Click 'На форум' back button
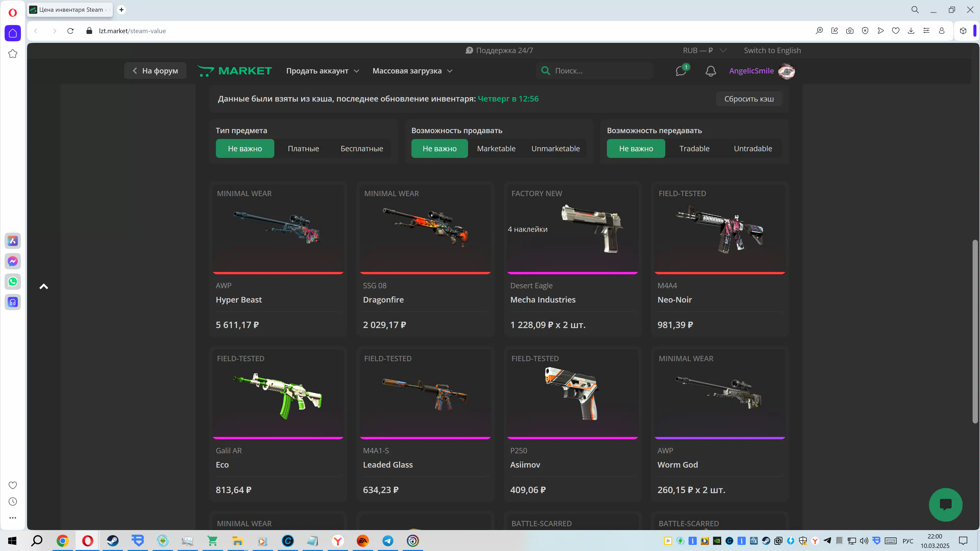The image size is (980, 551). pos(155,71)
